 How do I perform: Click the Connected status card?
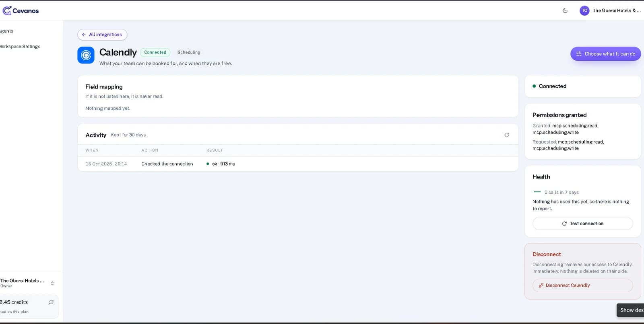coord(582,86)
